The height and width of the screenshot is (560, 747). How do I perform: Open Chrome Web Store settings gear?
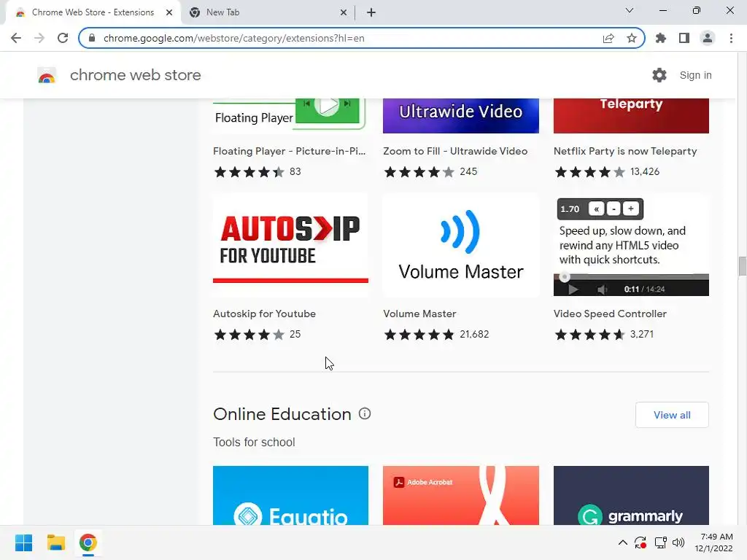pos(659,75)
